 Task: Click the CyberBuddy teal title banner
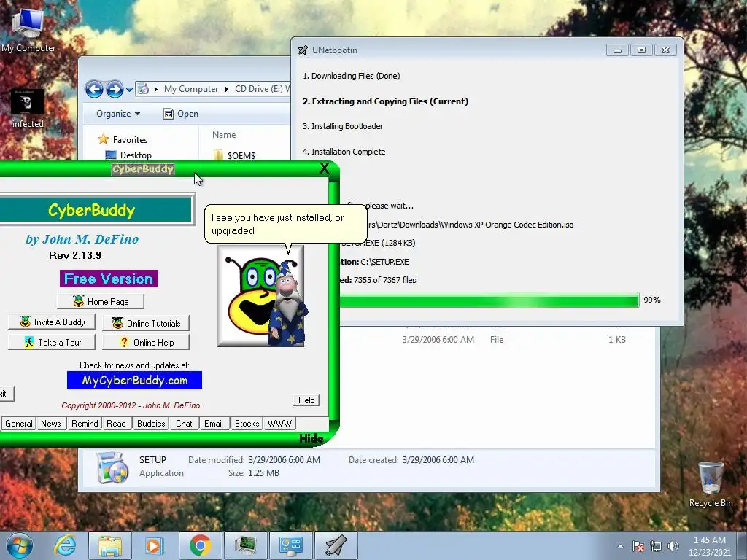click(x=94, y=210)
